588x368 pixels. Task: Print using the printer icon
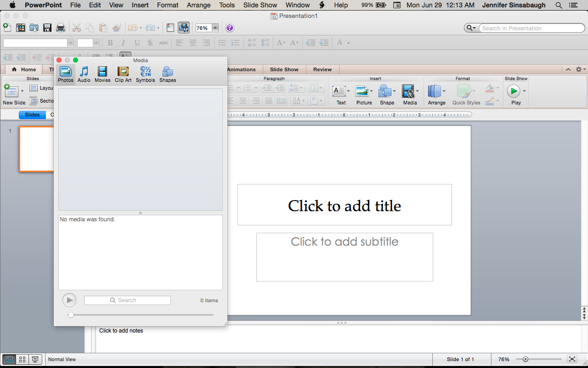click(61, 28)
